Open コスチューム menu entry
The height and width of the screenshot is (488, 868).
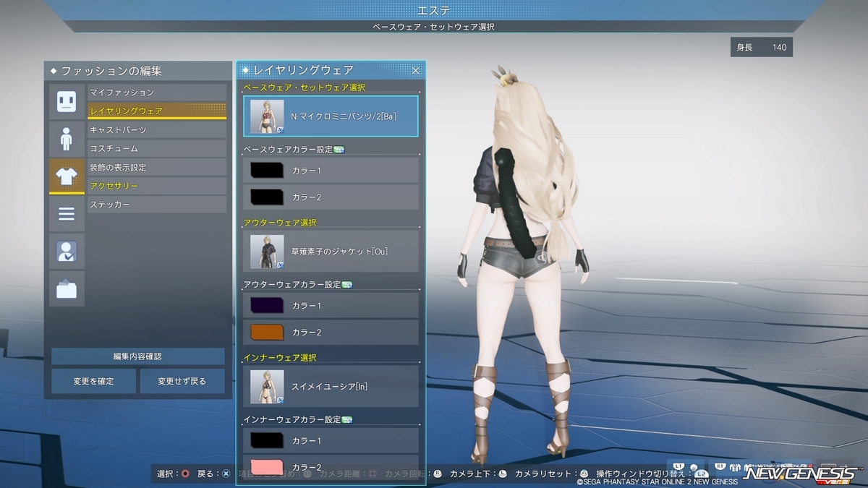pos(157,149)
